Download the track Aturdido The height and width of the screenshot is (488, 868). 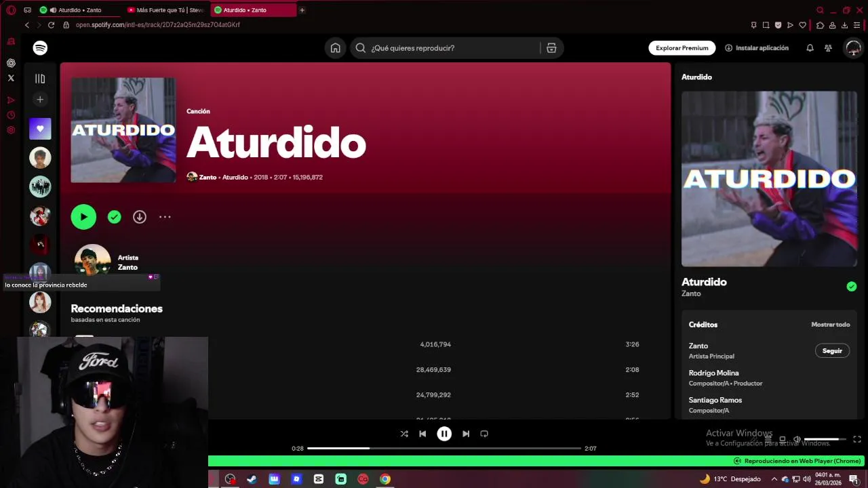pyautogui.click(x=139, y=217)
